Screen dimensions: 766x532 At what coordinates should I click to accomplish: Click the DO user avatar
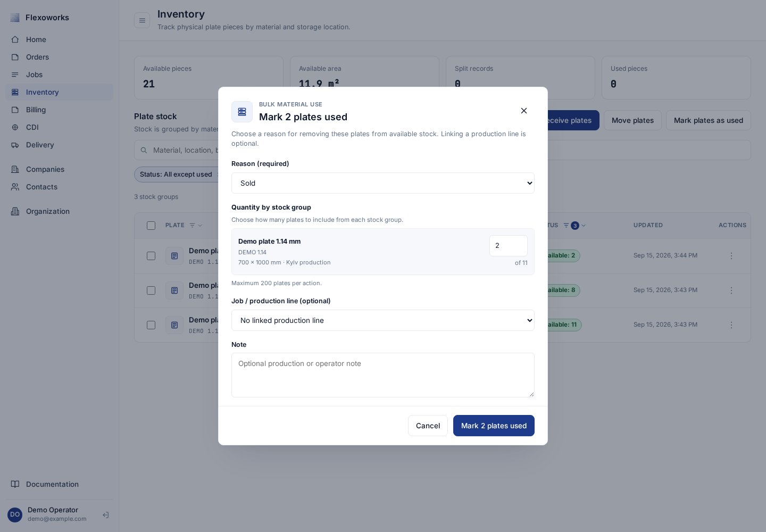tap(15, 514)
